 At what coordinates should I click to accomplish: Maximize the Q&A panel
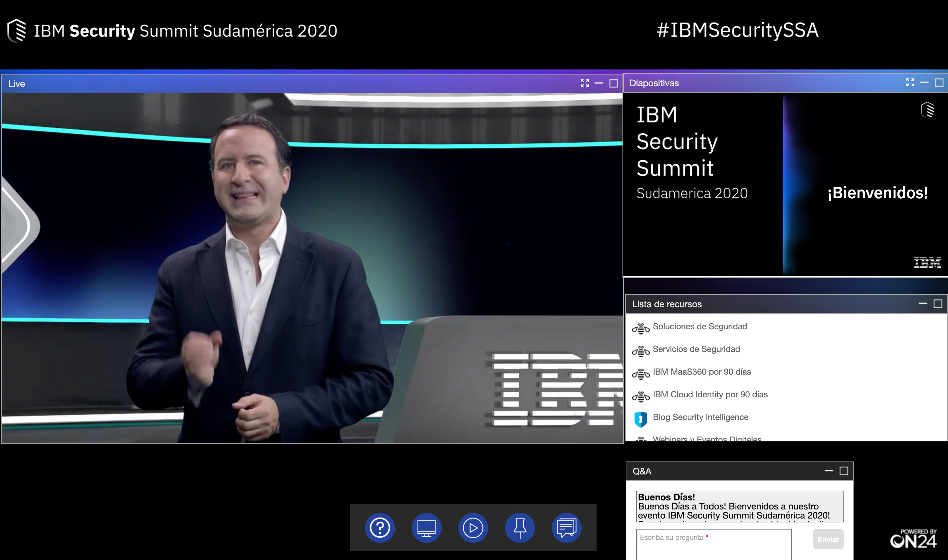pyautogui.click(x=843, y=471)
